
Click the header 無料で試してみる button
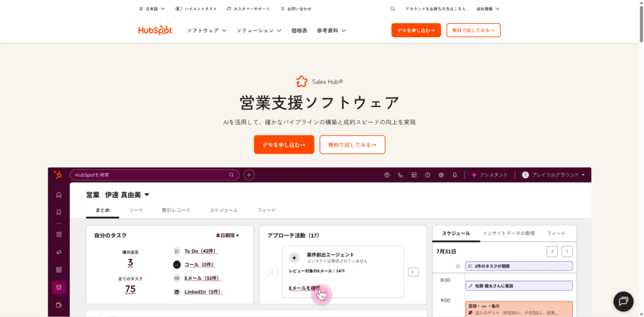[x=474, y=30]
